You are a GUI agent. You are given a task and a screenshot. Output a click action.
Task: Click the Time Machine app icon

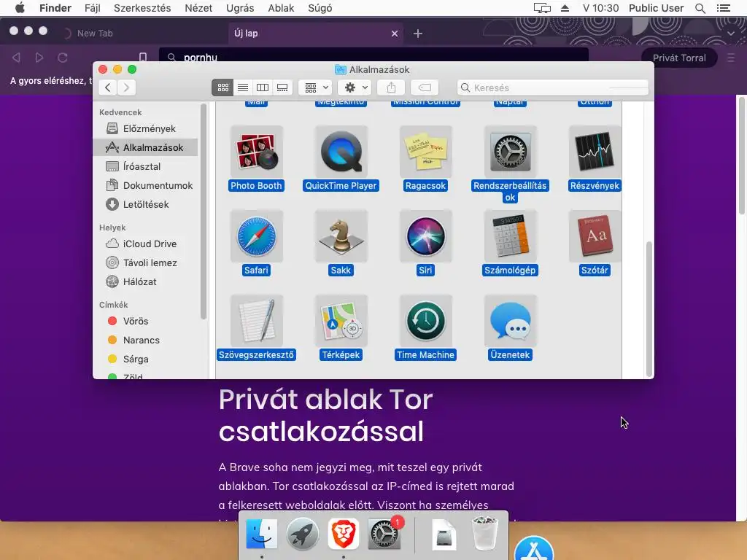click(x=425, y=321)
